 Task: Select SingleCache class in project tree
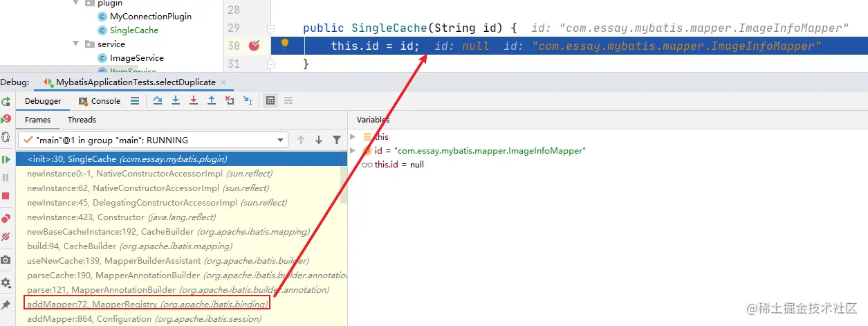(x=134, y=30)
